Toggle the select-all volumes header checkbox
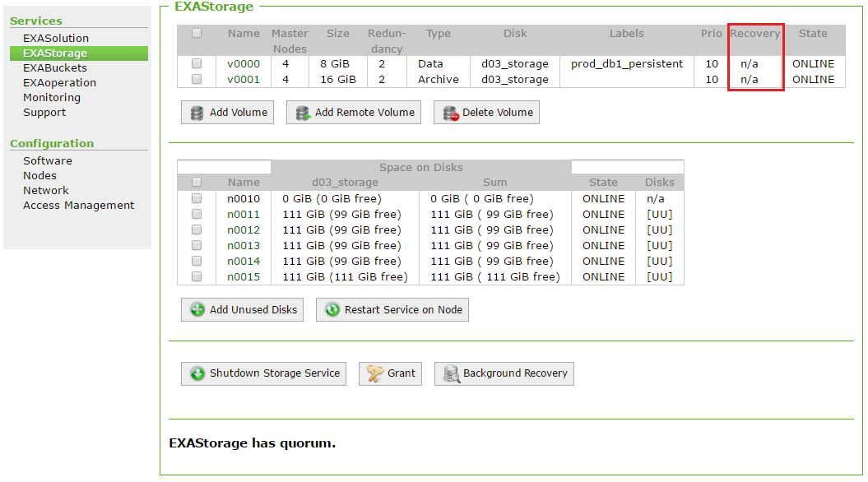Viewport: 868px width, 482px height. [197, 33]
